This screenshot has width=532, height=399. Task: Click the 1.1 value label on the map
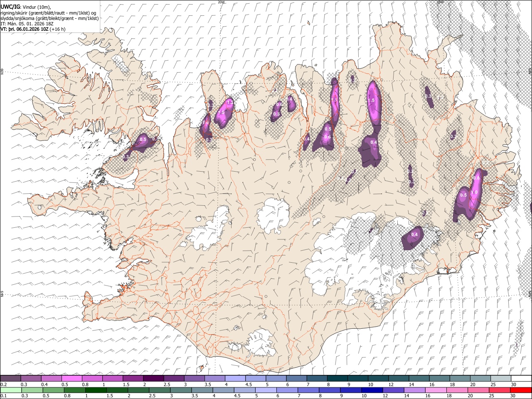click(x=334, y=100)
